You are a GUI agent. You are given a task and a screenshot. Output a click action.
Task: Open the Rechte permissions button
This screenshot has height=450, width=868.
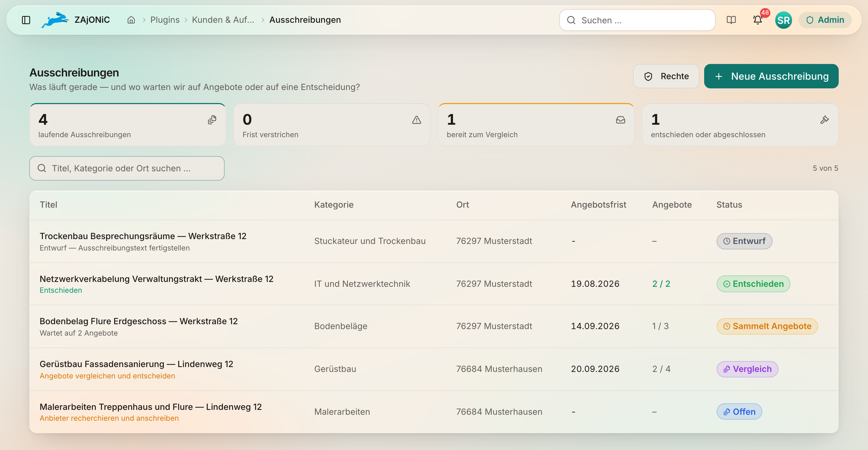(x=666, y=76)
